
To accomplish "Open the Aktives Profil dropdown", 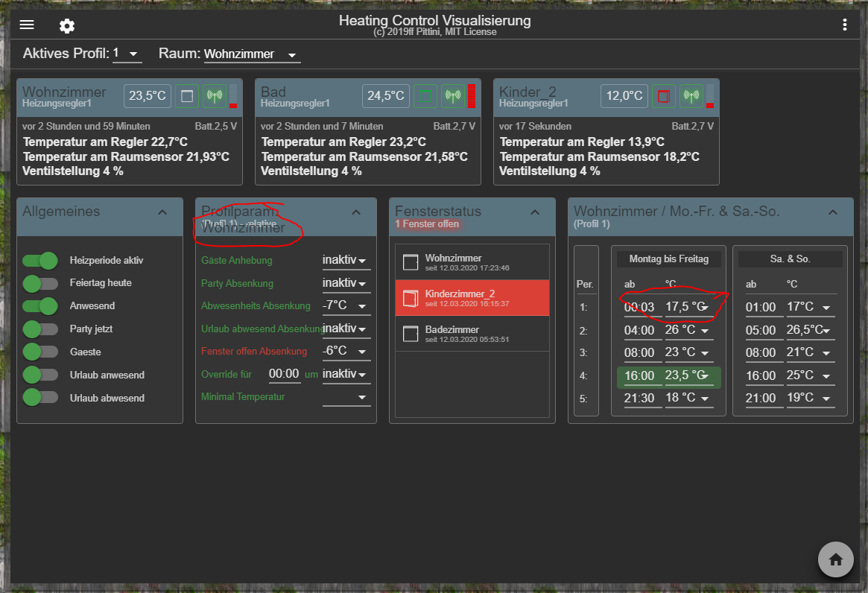I will 127,54.
